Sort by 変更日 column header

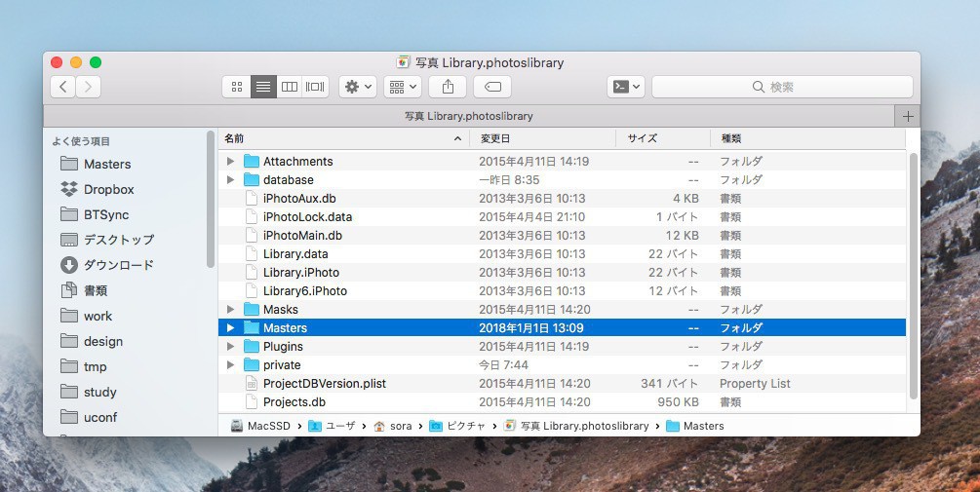click(542, 138)
